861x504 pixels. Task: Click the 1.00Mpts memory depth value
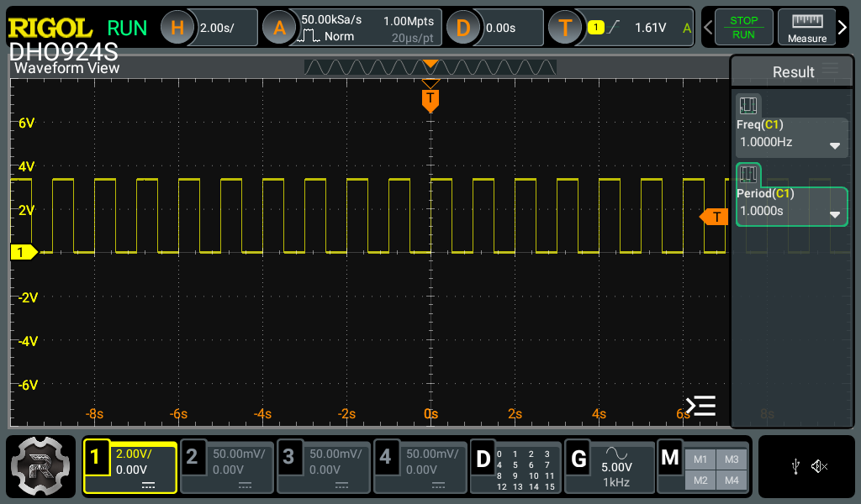409,21
